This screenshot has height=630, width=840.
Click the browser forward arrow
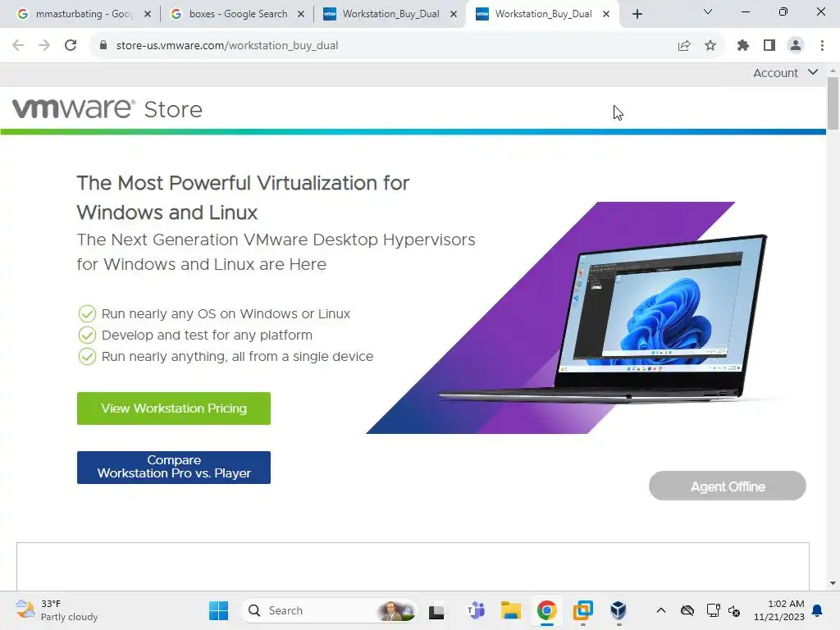tap(44, 46)
